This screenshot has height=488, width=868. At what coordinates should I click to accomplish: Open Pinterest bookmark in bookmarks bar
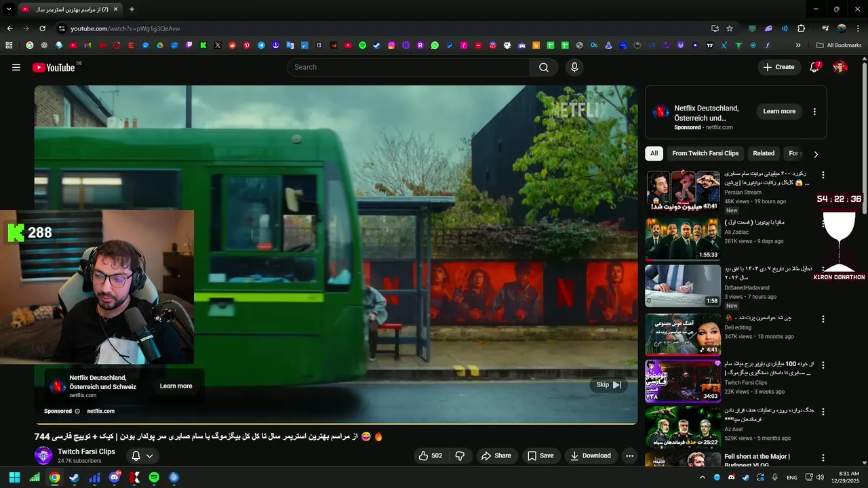[247, 45]
